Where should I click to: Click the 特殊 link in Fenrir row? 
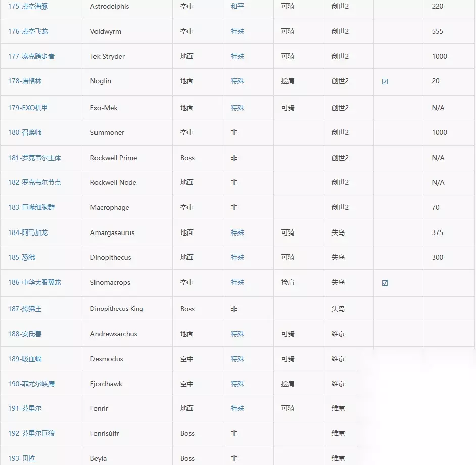[x=237, y=408]
